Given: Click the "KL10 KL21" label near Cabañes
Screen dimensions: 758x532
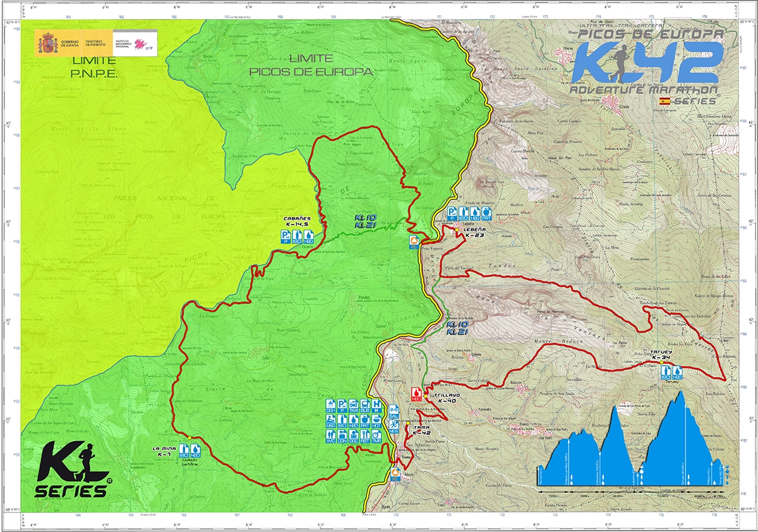Looking at the screenshot, I should click(365, 220).
